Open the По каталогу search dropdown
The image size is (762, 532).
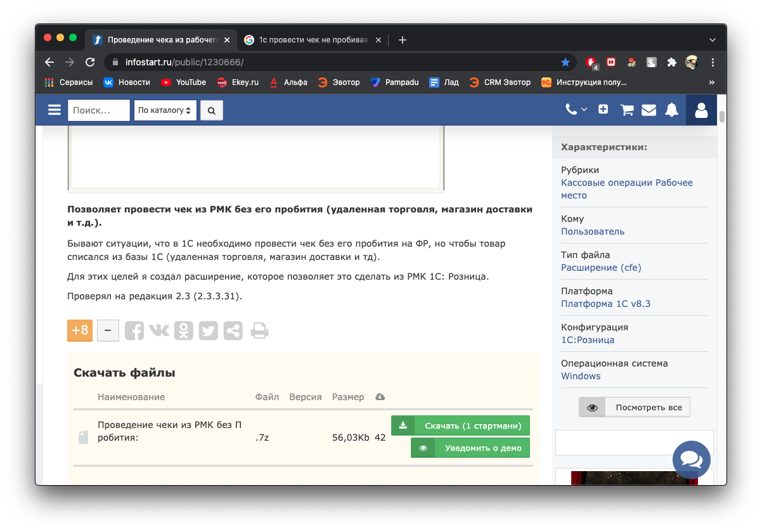(x=165, y=110)
